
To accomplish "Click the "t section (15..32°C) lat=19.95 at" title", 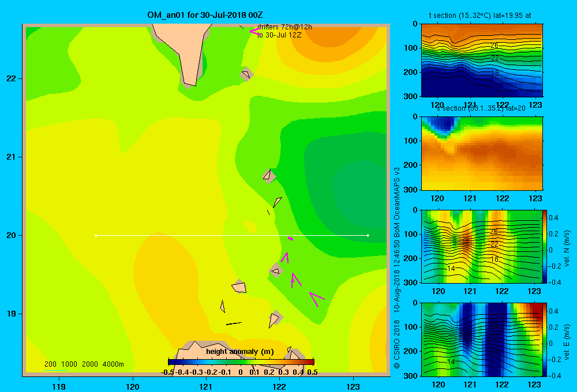I will point(480,16).
